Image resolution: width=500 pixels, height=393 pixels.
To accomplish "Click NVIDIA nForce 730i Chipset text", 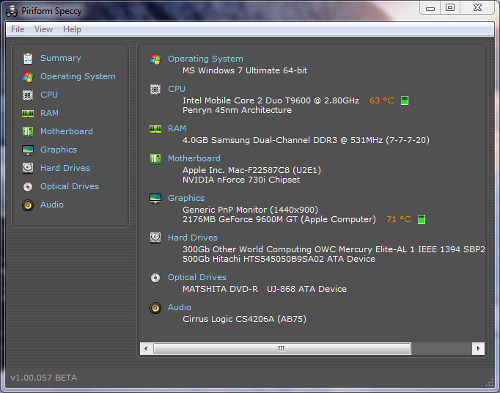I will click(x=241, y=180).
